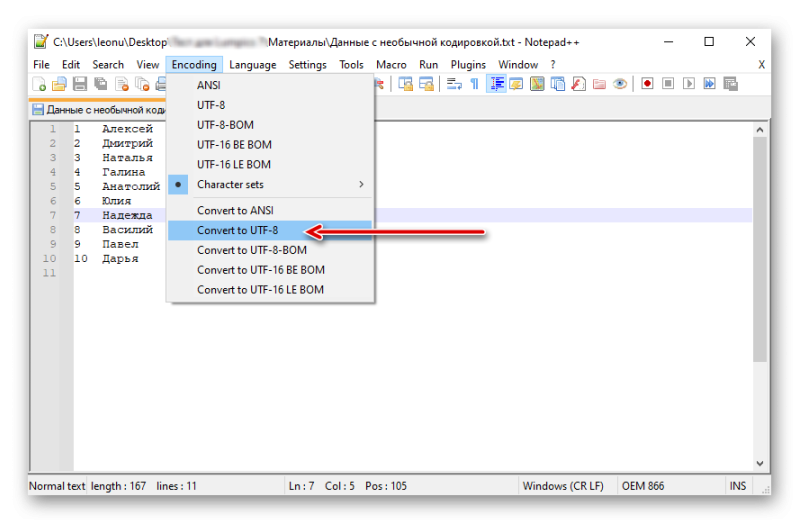Open the Function List icon
The width and height of the screenshot is (800, 524).
pyautogui.click(x=578, y=84)
